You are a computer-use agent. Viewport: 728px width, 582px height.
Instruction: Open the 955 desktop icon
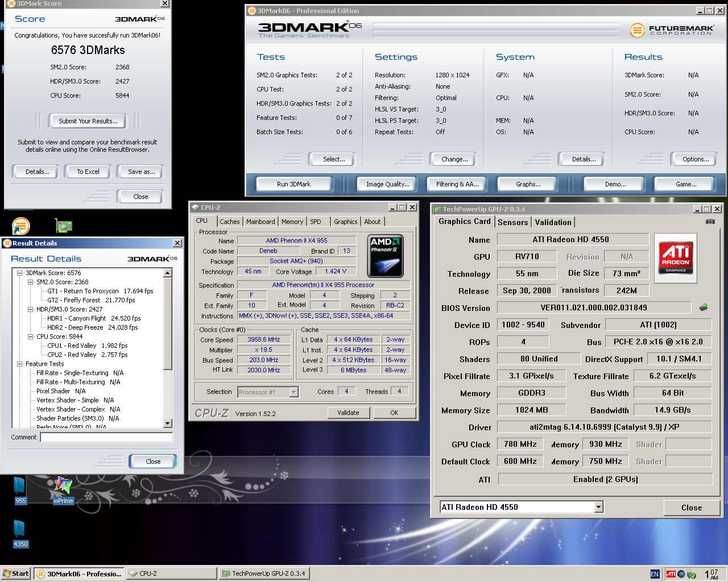click(x=20, y=490)
